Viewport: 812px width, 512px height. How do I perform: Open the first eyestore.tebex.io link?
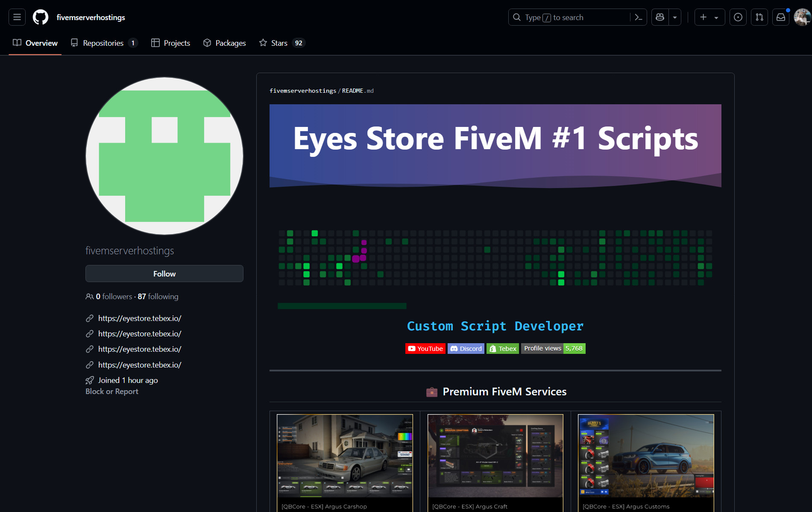point(140,318)
